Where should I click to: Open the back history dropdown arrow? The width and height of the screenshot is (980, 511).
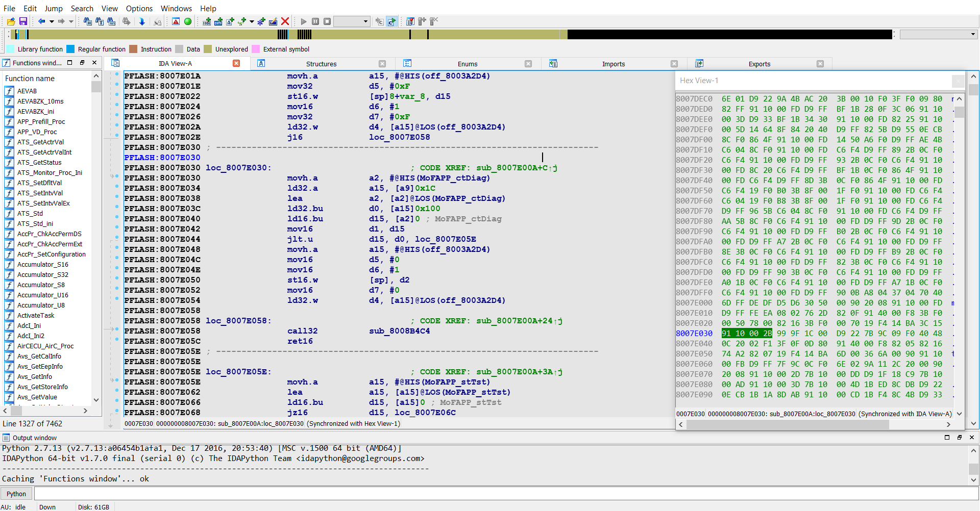52,21
